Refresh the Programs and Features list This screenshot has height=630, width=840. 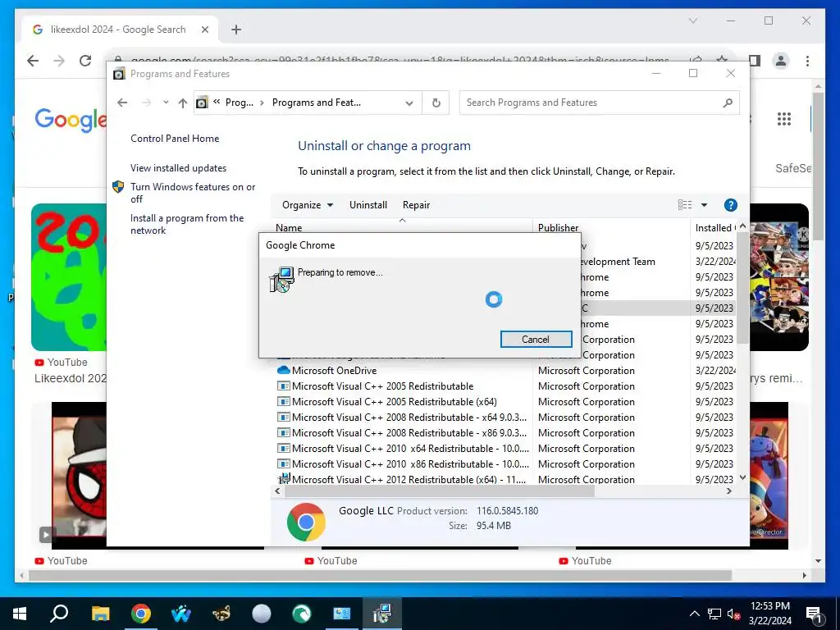tap(436, 103)
